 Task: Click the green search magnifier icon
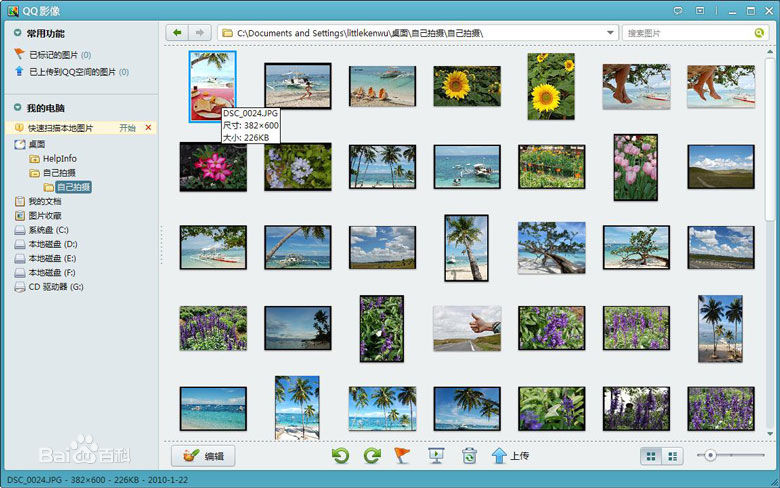point(759,33)
